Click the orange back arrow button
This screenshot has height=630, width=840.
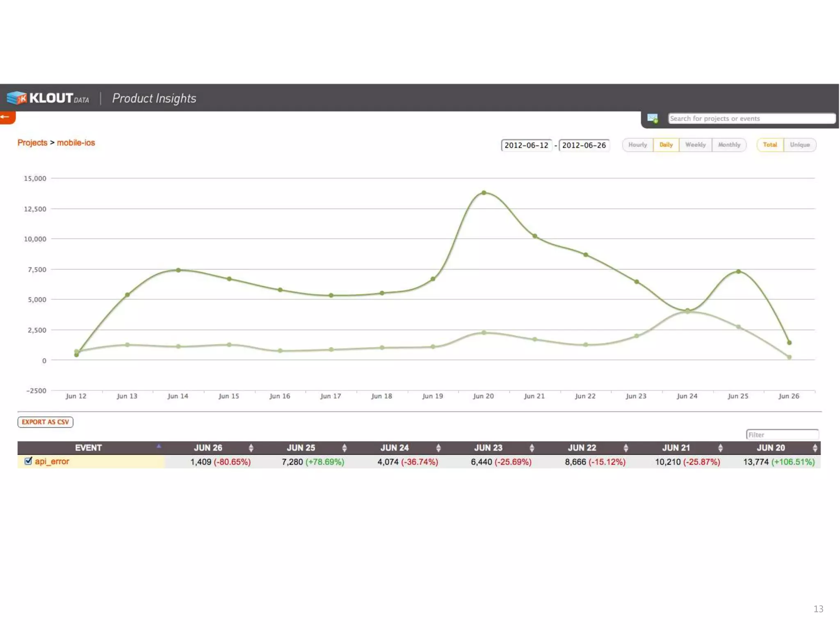tap(7, 117)
